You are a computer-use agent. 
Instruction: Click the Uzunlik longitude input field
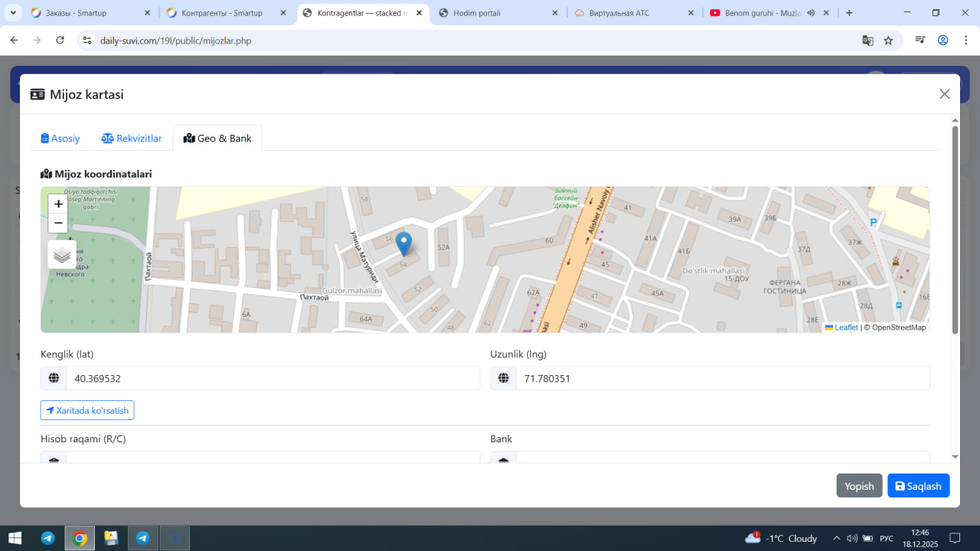click(x=722, y=378)
